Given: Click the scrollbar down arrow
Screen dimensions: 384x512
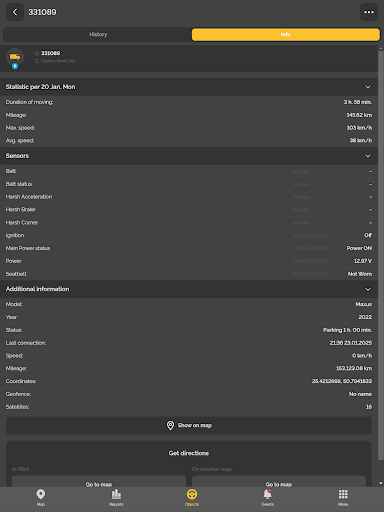Looking at the screenshot, I should point(381,483).
